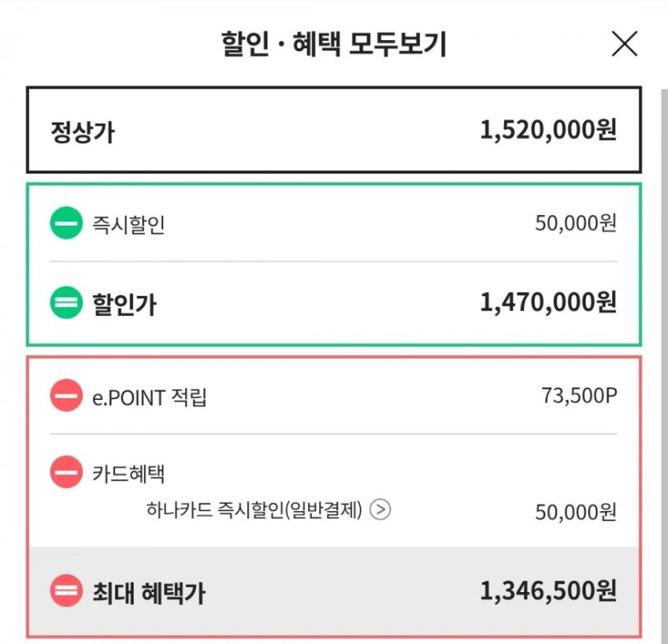Click the 1,346,500원 maximum benefit price
Image resolution: width=668 pixels, height=644 pixels.
pos(548,592)
